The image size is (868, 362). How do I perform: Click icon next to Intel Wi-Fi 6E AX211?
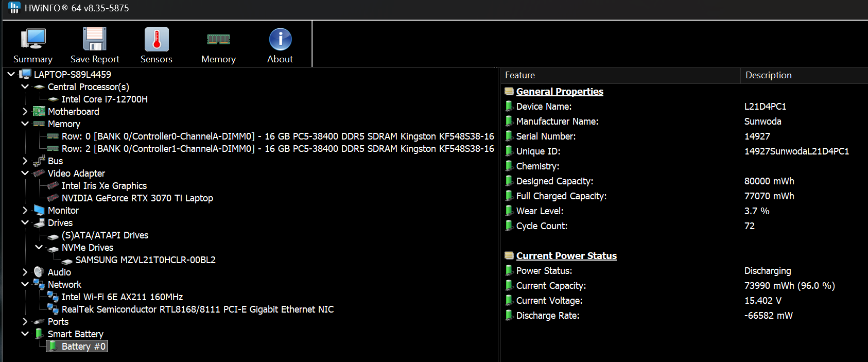coord(53,297)
